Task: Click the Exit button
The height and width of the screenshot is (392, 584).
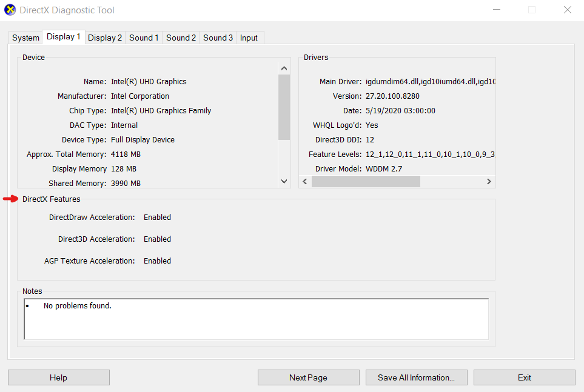Action: pos(525,377)
